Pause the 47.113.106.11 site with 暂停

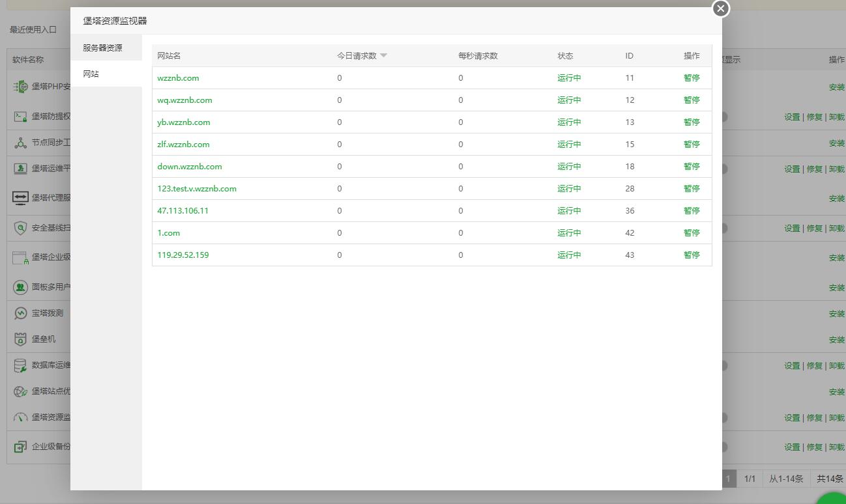692,210
